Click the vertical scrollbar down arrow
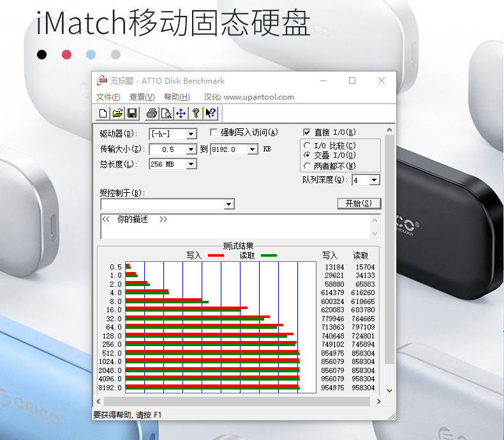The height and width of the screenshot is (440, 504). click(x=389, y=391)
